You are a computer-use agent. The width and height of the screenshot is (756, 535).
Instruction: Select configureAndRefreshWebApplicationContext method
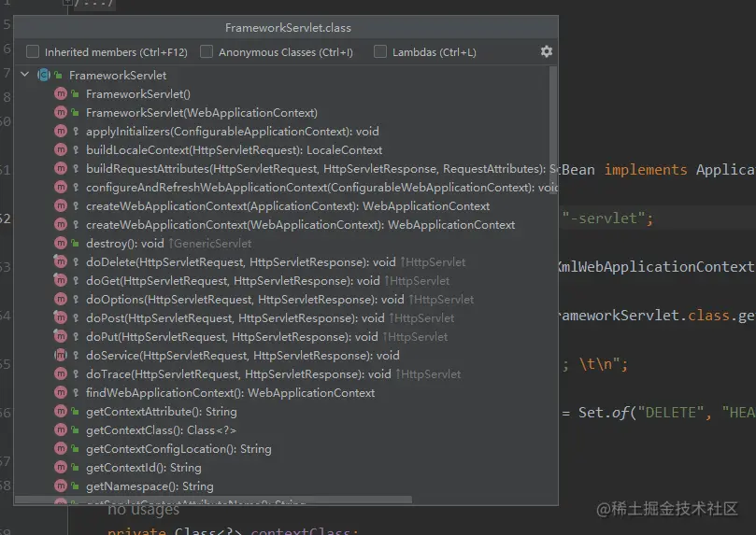coord(321,188)
